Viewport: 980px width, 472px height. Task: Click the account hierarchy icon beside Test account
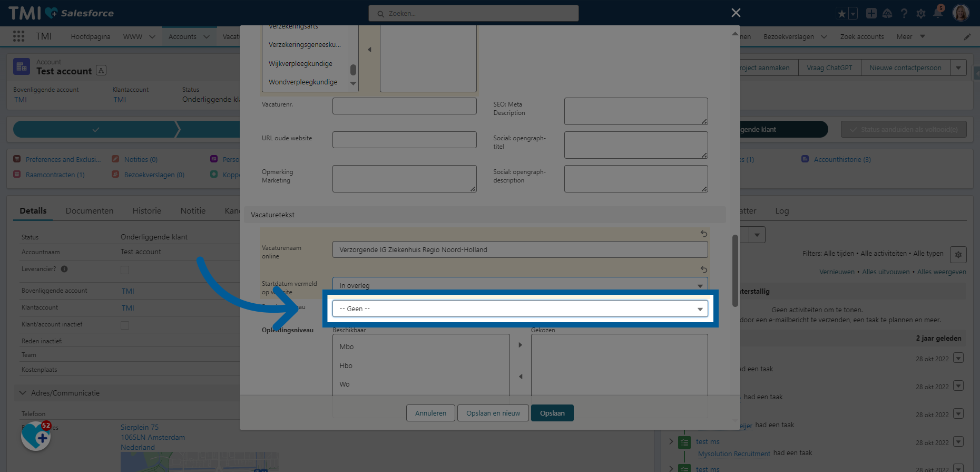click(102, 70)
